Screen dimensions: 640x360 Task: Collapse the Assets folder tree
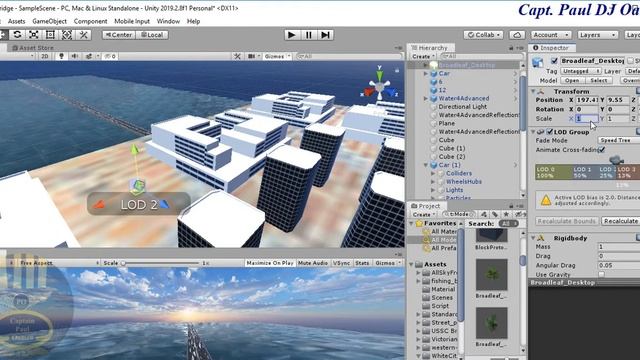[x=411, y=264]
